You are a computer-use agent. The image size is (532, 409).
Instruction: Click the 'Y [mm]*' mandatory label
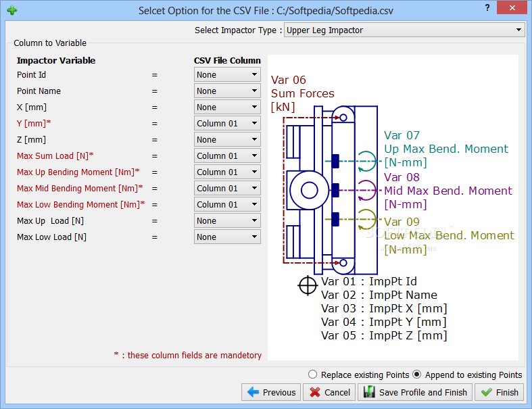[x=34, y=123]
